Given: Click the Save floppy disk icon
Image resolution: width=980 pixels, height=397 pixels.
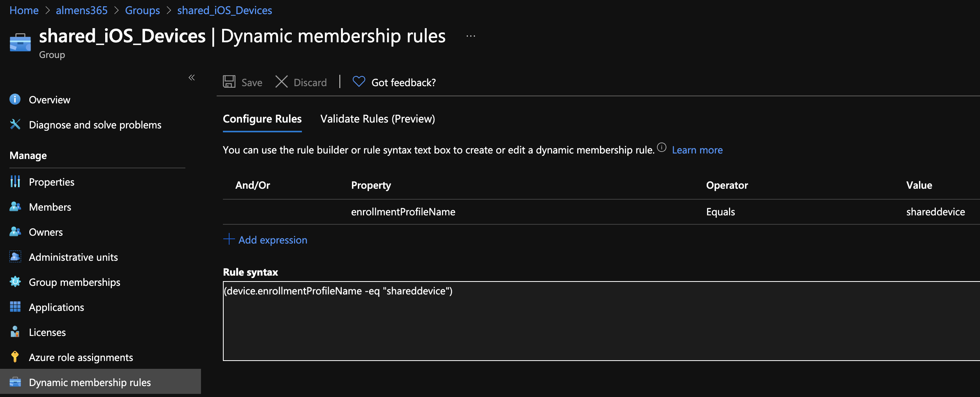Looking at the screenshot, I should pos(229,82).
